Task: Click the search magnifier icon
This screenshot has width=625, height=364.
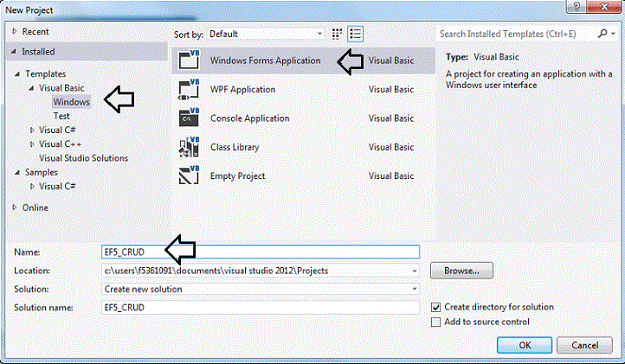Action: coord(602,34)
